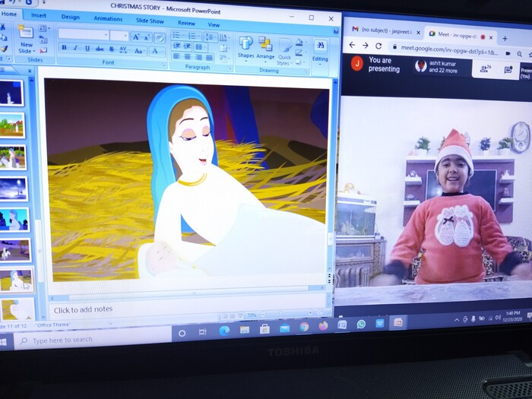Switch to the View ribbon tab
532x399 pixels.
[x=214, y=25]
